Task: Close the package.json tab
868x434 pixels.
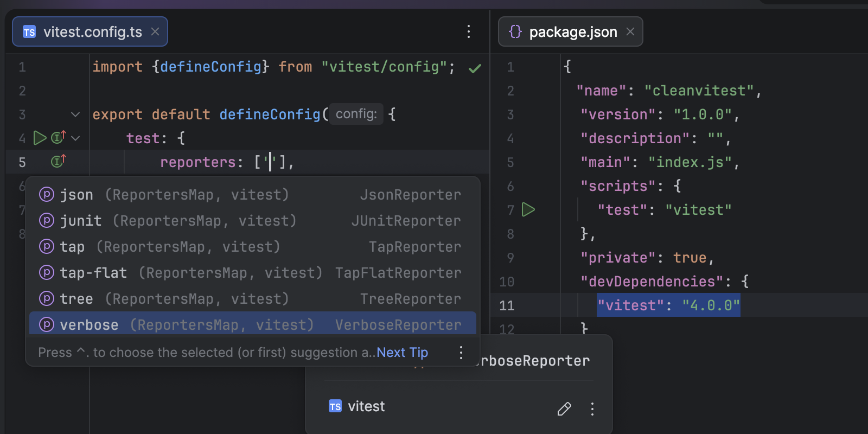Action: (x=630, y=31)
